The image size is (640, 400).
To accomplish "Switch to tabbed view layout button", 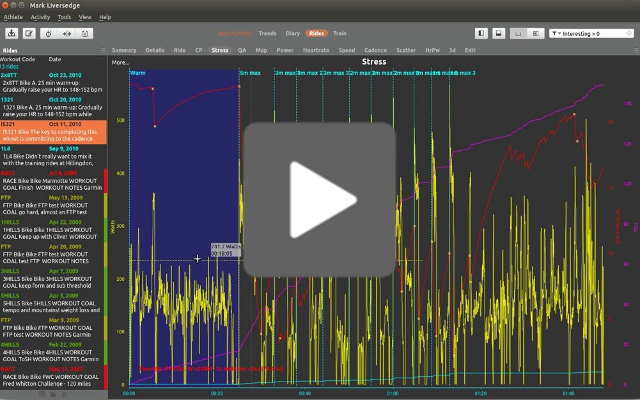I will [x=518, y=33].
